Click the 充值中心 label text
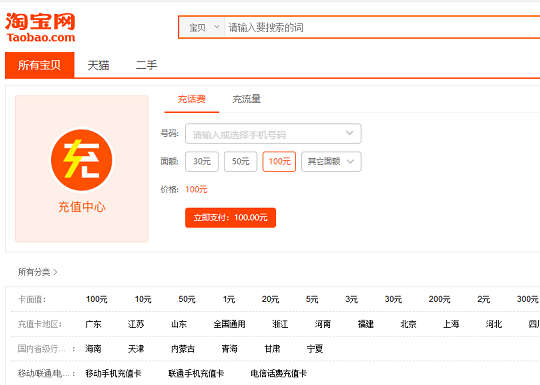The height and width of the screenshot is (385, 540). coord(82,207)
